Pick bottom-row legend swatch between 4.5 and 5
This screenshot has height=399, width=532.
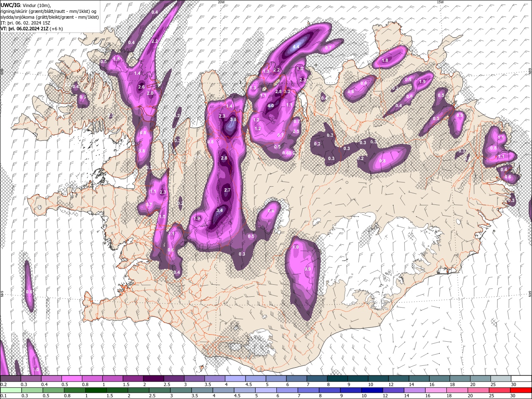point(245,390)
